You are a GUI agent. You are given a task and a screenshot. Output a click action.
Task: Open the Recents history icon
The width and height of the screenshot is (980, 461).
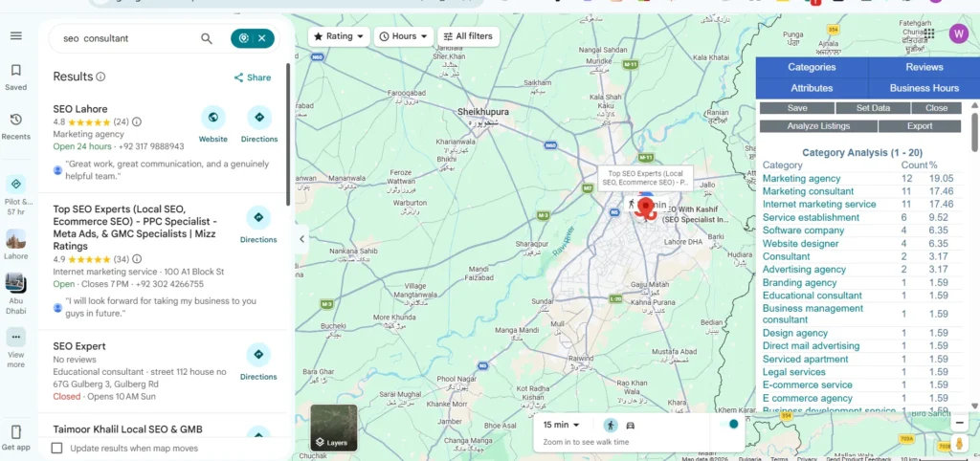pyautogui.click(x=16, y=120)
